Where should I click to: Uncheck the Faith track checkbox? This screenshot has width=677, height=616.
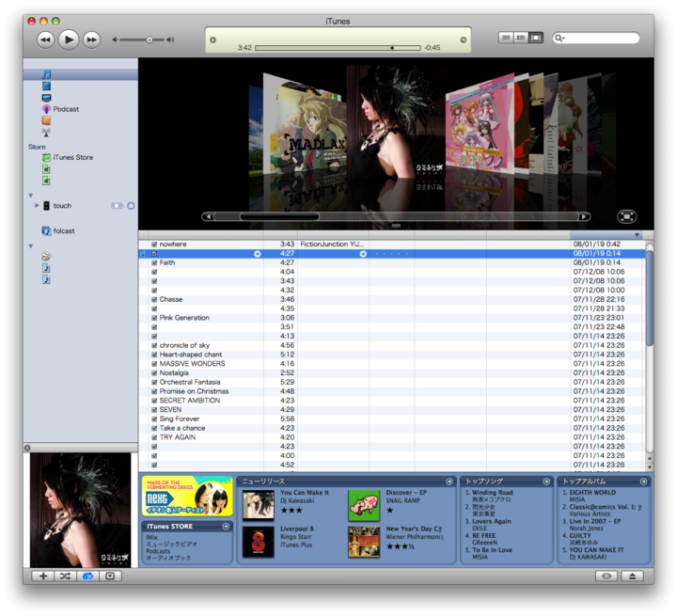(x=154, y=262)
